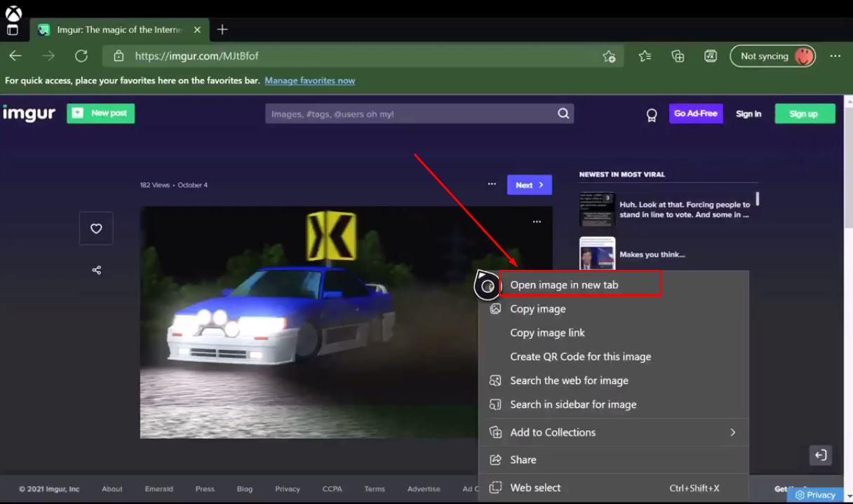The width and height of the screenshot is (853, 504).
Task: Click the Manage favorites now link
Action: [309, 80]
